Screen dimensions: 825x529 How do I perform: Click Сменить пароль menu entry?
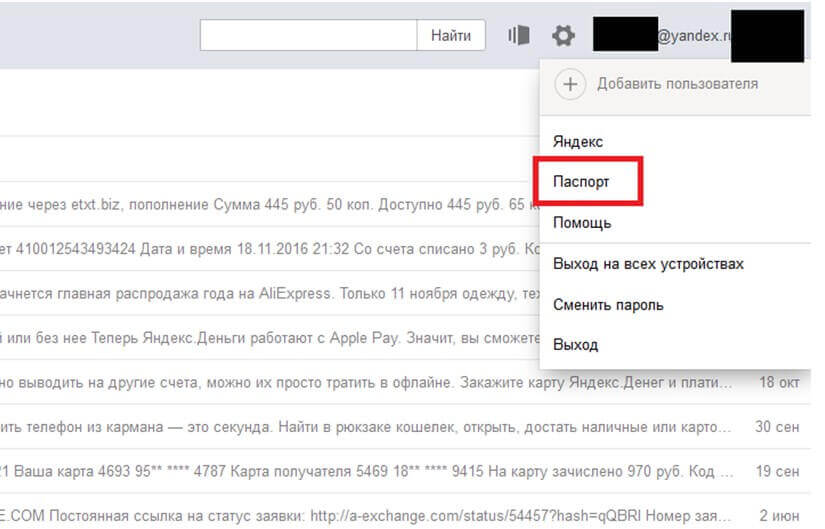[x=608, y=304]
